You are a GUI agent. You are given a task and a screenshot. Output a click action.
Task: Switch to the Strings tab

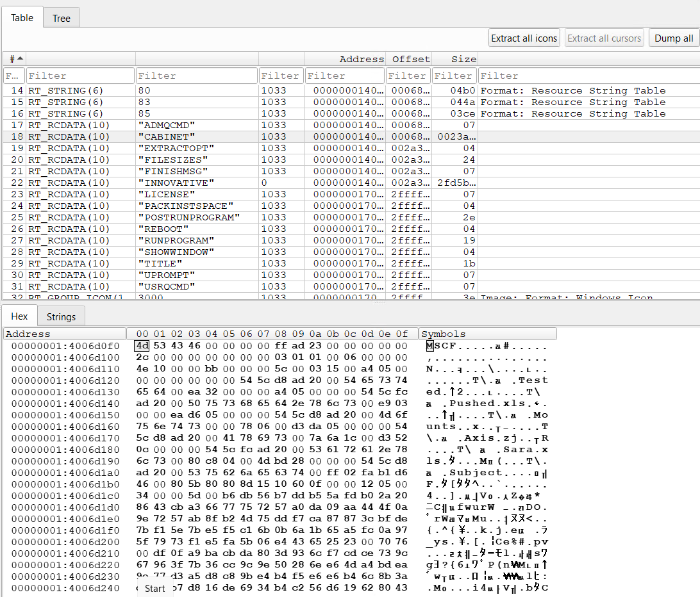pyautogui.click(x=61, y=316)
